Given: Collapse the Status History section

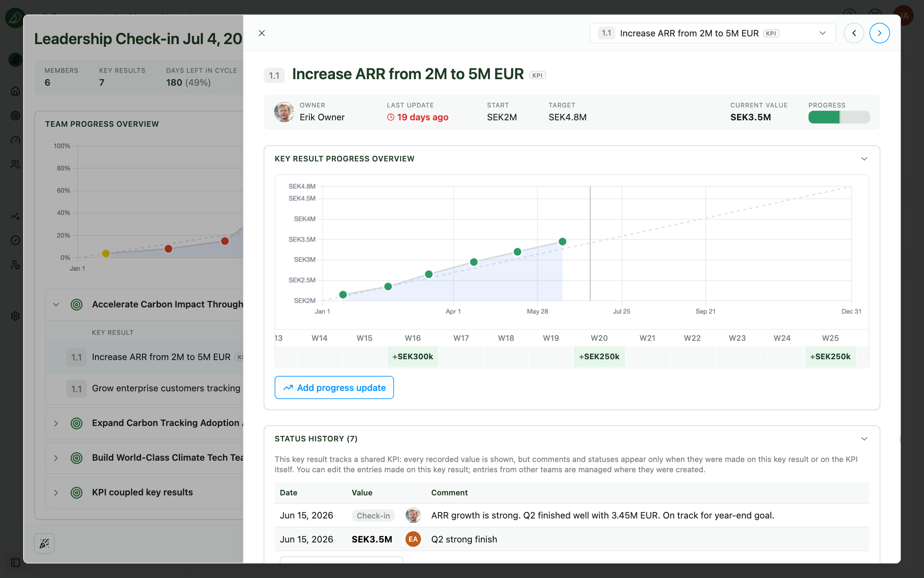Looking at the screenshot, I should 864,439.
